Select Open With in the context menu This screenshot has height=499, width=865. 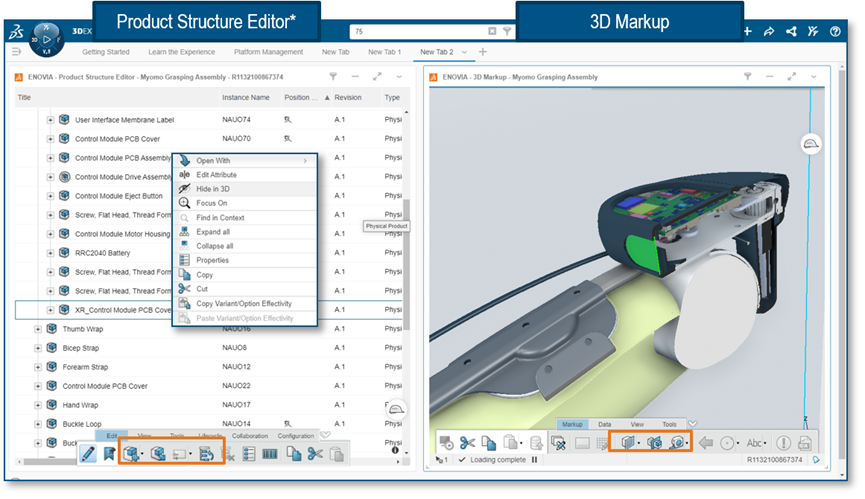pyautogui.click(x=245, y=160)
